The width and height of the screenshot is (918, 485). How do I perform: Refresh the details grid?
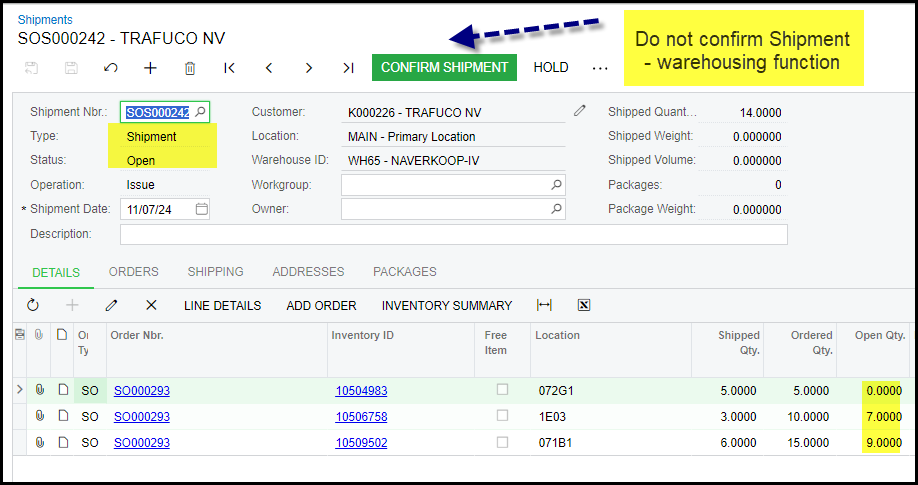pos(33,305)
